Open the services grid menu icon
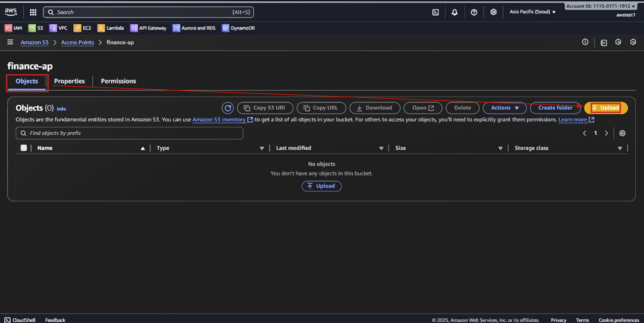Image resolution: width=644 pixels, height=323 pixels. pos(33,12)
